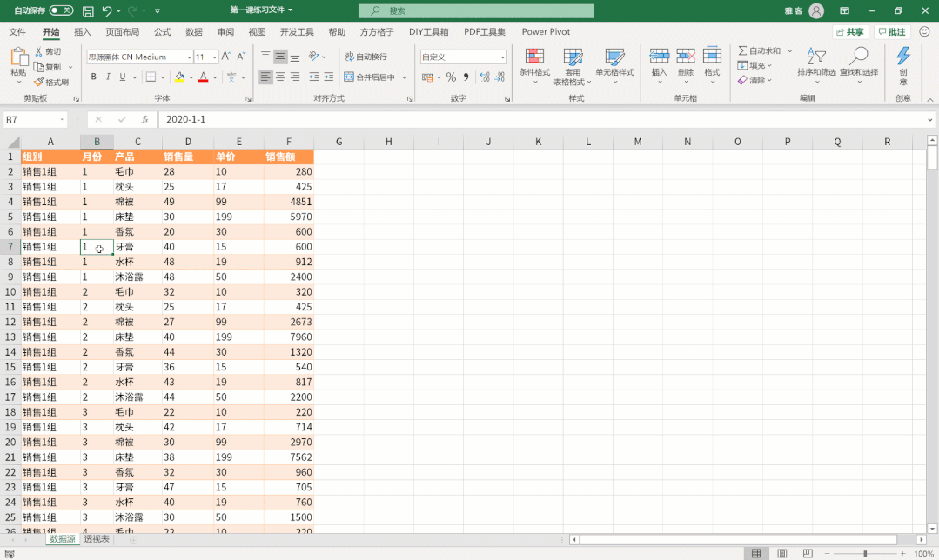
Task: Click the Power Pivot tab
Action: tap(546, 31)
